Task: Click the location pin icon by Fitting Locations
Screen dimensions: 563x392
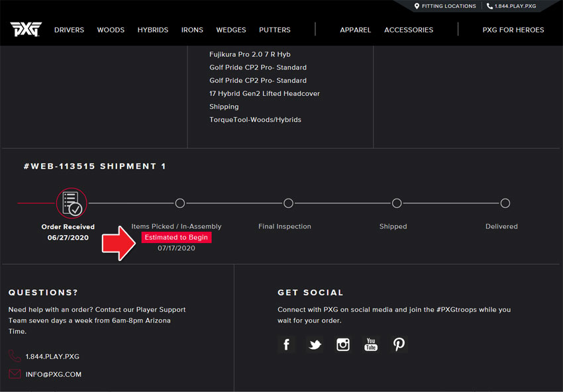Action: [417, 6]
